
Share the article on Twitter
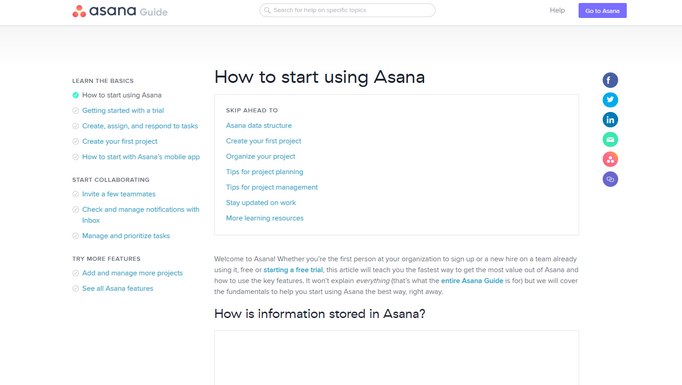point(610,100)
